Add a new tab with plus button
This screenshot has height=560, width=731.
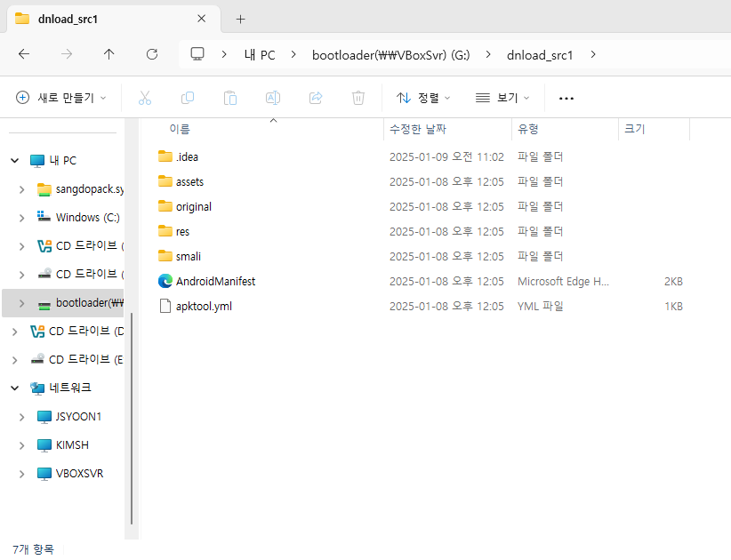click(x=240, y=19)
